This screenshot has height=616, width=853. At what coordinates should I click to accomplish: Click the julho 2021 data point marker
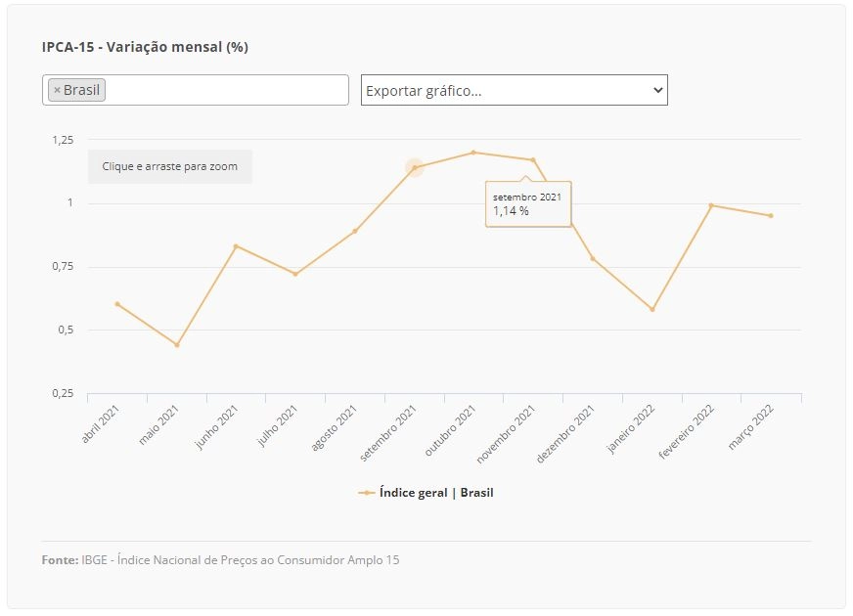point(295,274)
